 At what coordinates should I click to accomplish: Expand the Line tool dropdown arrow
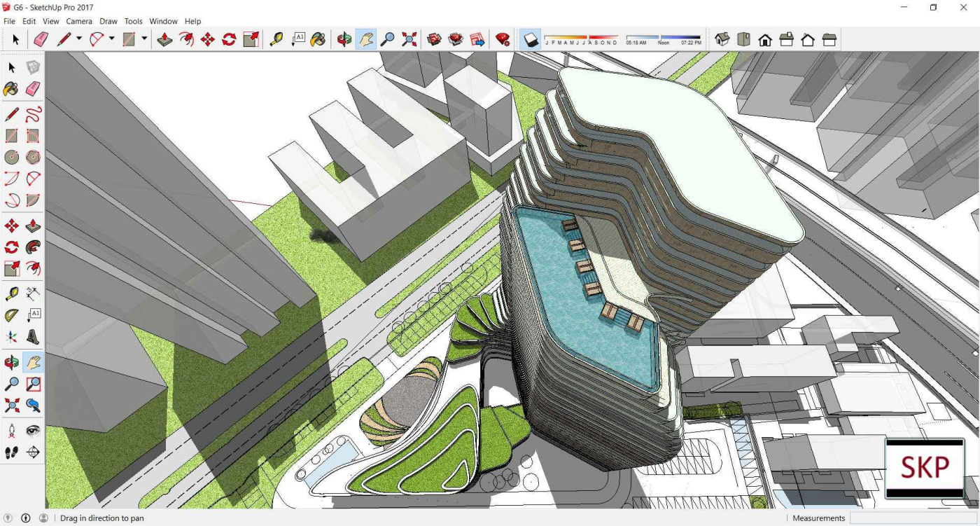(79, 40)
